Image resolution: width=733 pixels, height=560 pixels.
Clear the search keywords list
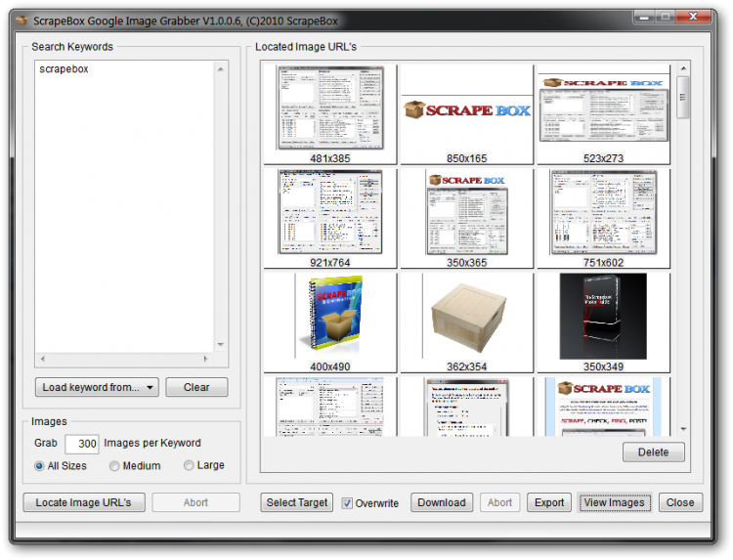click(x=196, y=387)
